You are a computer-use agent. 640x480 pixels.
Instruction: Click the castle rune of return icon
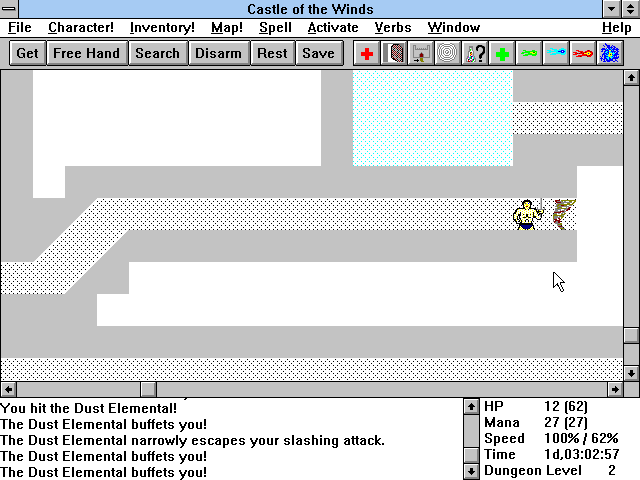coord(420,53)
